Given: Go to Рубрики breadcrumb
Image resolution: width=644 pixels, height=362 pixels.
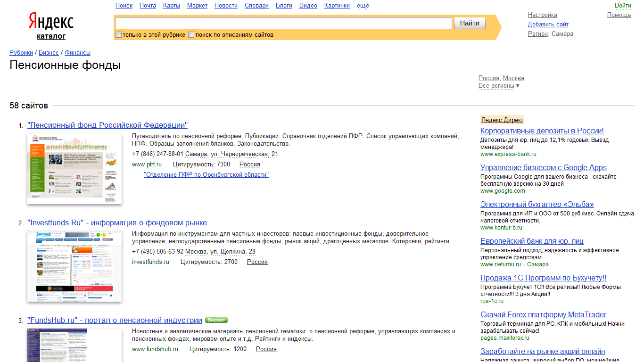Looking at the screenshot, I should pyautogui.click(x=21, y=53).
